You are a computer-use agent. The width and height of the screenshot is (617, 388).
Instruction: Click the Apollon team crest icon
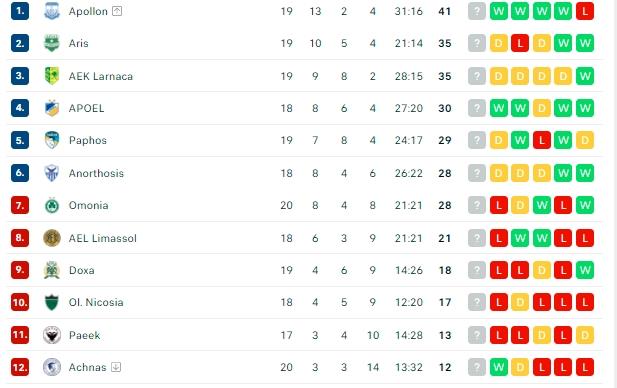point(52,11)
